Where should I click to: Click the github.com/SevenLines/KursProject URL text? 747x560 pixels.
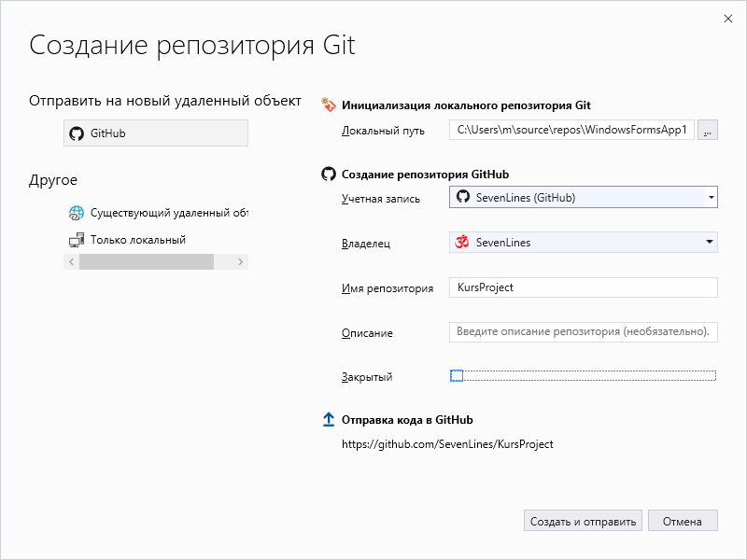point(447,444)
